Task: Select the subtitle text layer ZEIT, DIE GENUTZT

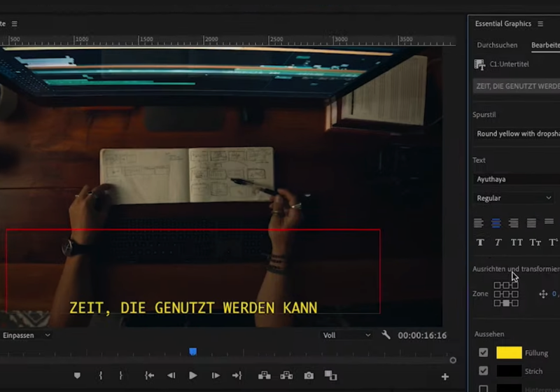Action: pyautogui.click(x=517, y=86)
